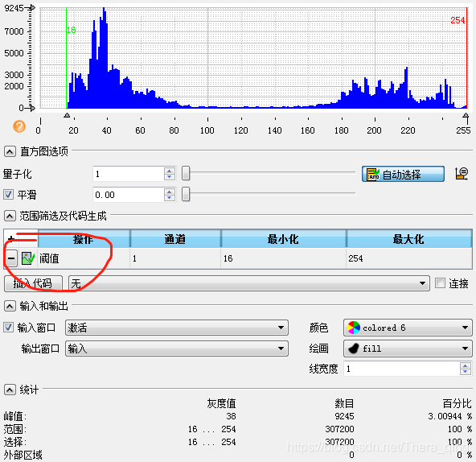The image size is (476, 462).
Task: Click the 操作 column header
Action: coord(84,239)
